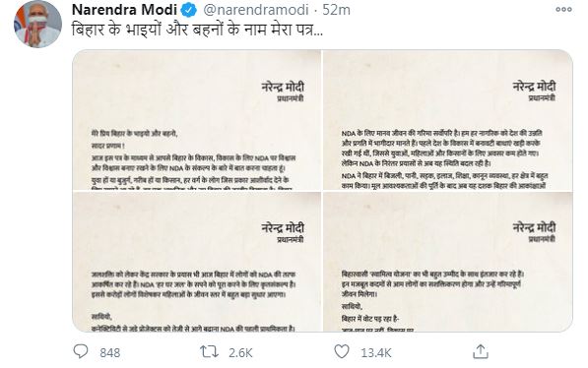This screenshot has height=368, width=588.
Task: Click the नरेन्द्र मोदी heading in first letter
Action: click(x=283, y=87)
